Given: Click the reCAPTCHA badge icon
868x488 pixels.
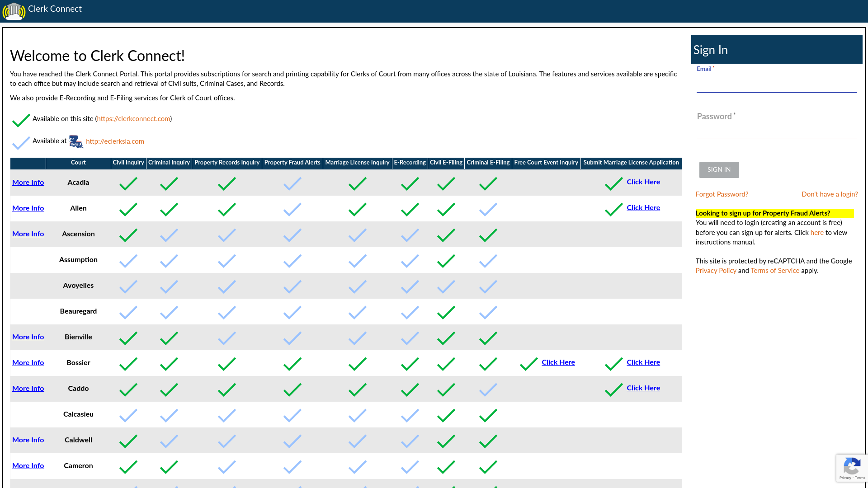Looking at the screenshot, I should point(852,466).
